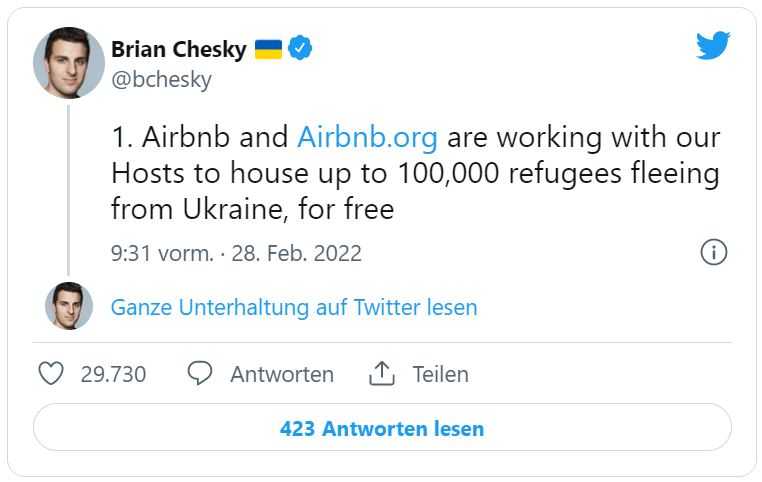Click the reply speech bubble icon

200,373
